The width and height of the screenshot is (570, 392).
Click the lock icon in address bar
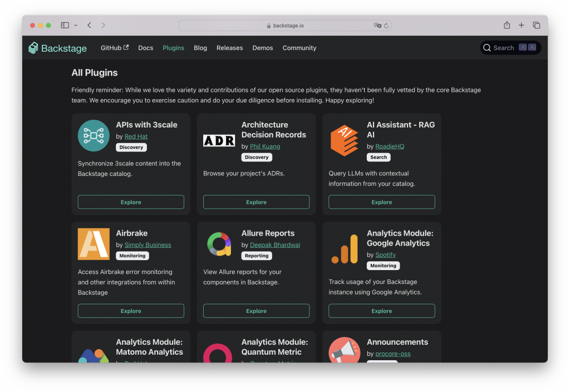coord(269,26)
